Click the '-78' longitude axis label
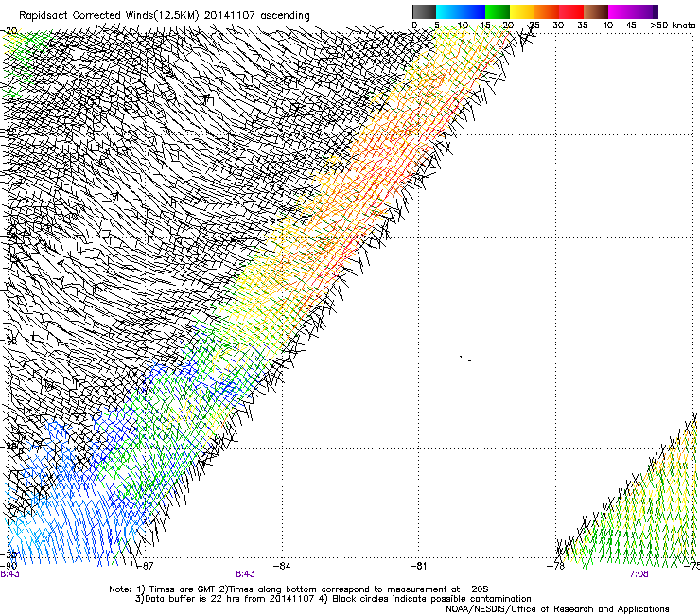 pyautogui.click(x=555, y=566)
